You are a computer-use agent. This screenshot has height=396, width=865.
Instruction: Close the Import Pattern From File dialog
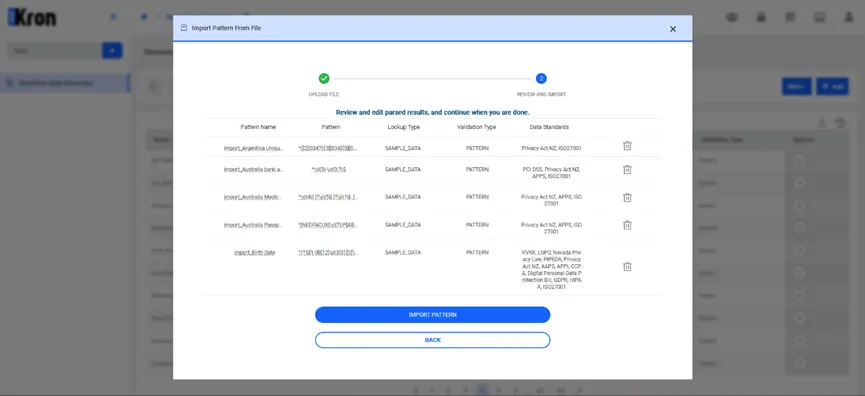(x=672, y=29)
